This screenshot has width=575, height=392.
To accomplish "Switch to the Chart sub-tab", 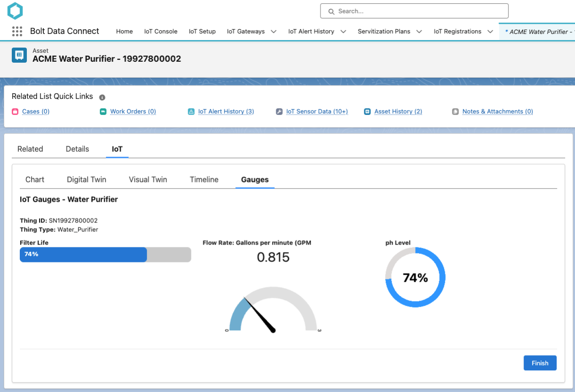I will (35, 180).
